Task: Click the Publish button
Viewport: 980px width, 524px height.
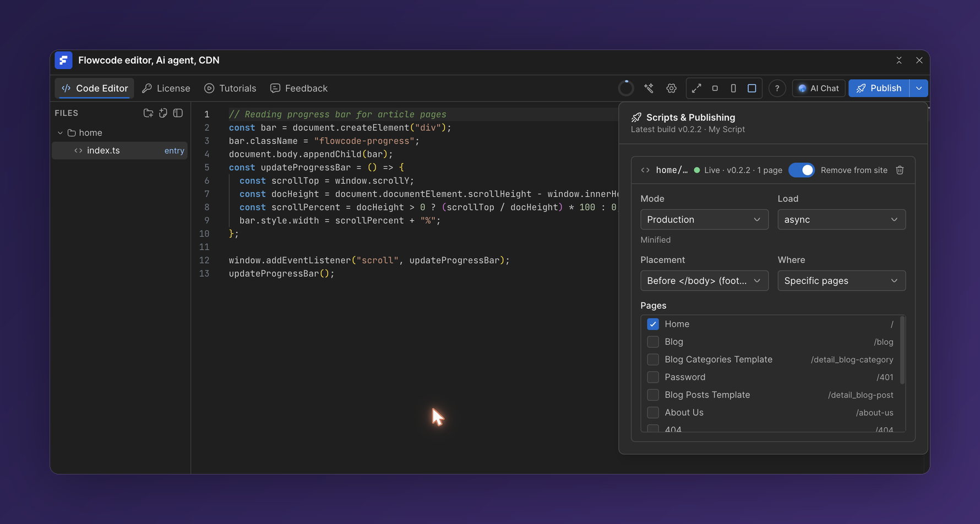Action: click(x=879, y=88)
